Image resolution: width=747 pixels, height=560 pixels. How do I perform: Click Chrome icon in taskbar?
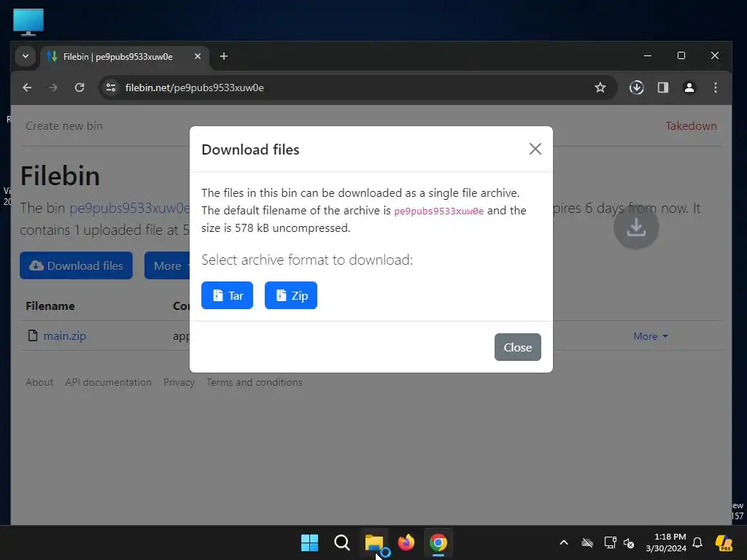pyautogui.click(x=438, y=542)
